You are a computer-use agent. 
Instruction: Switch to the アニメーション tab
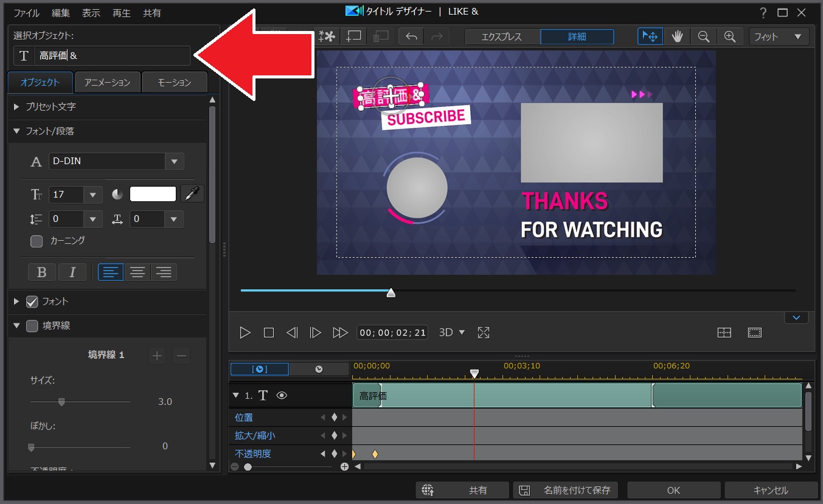[x=107, y=83]
